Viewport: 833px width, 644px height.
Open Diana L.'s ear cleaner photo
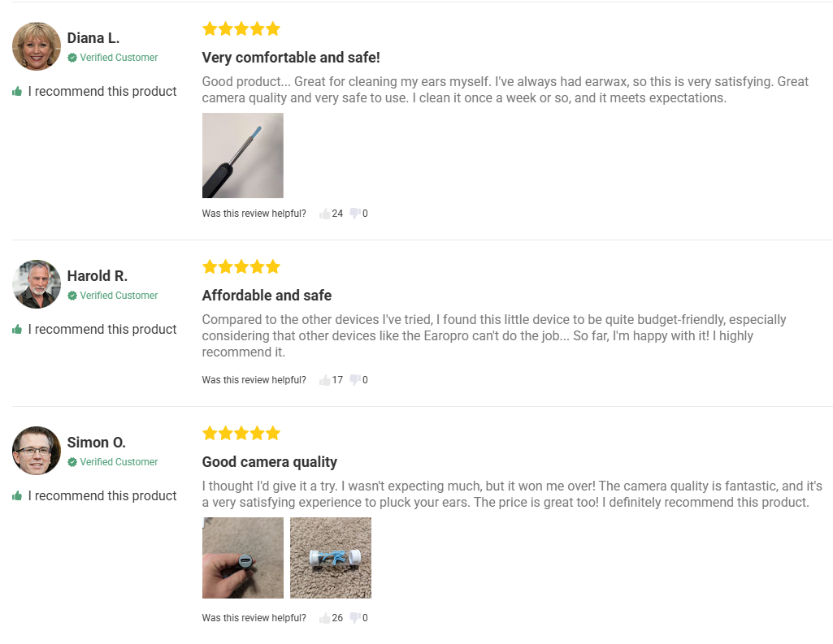[243, 156]
